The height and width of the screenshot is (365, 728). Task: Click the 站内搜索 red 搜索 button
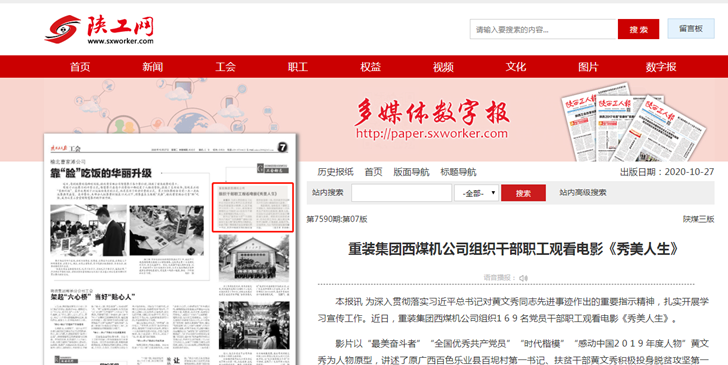click(x=523, y=193)
